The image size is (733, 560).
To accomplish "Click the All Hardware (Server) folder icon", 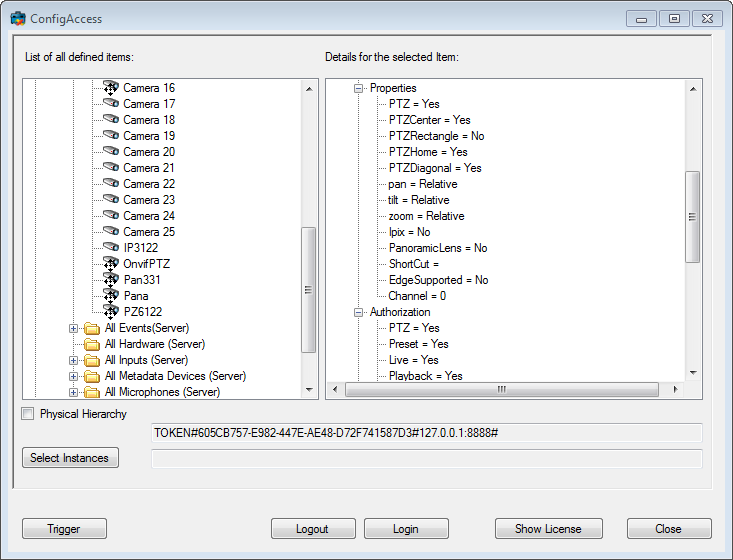I will coord(93,344).
